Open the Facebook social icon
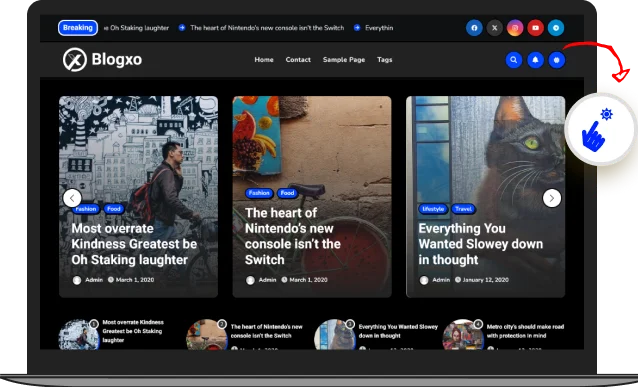This screenshot has height=387, width=638. coord(474,28)
